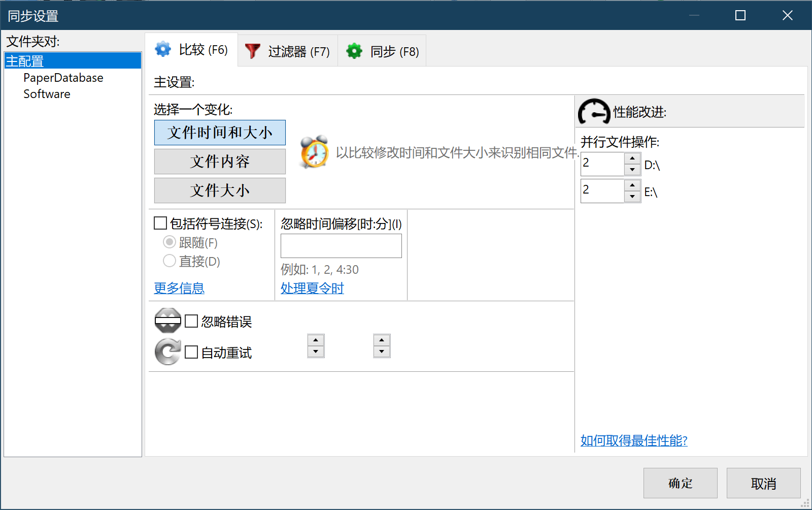Click the ignore errors icon

pyautogui.click(x=167, y=321)
